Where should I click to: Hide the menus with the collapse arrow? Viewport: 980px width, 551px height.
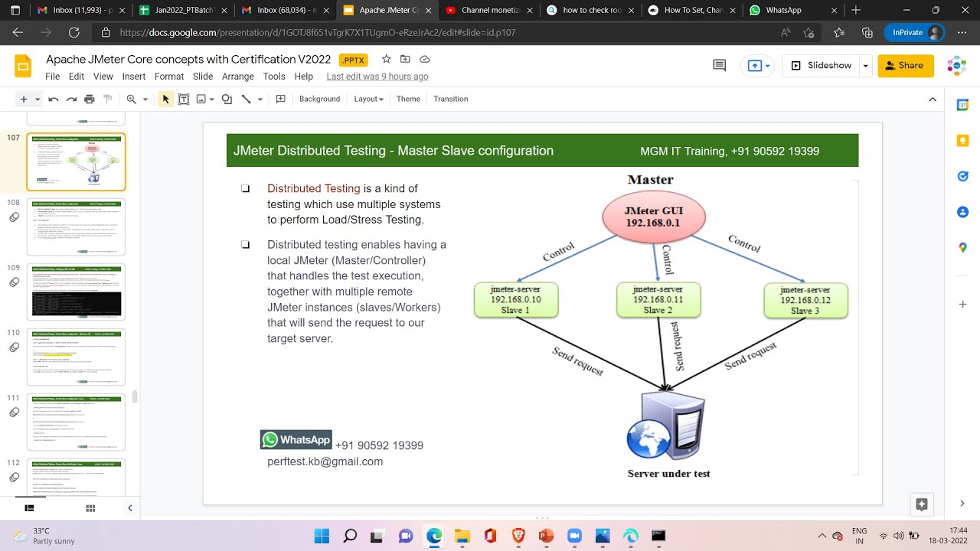click(932, 99)
